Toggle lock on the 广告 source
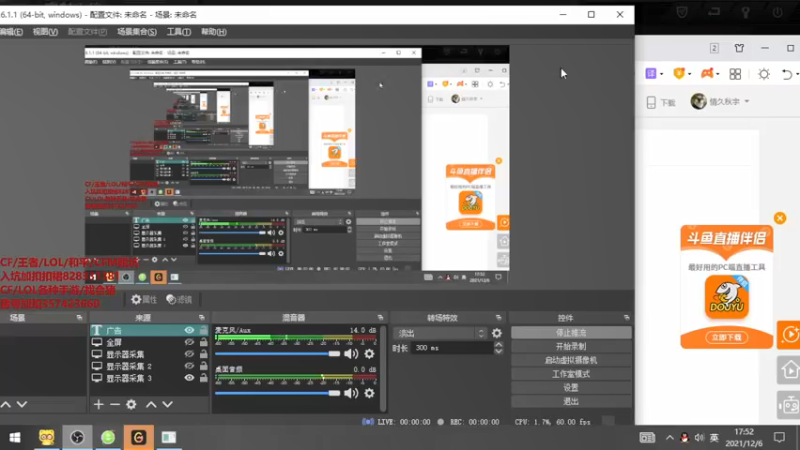The height and width of the screenshot is (450, 800). [204, 330]
